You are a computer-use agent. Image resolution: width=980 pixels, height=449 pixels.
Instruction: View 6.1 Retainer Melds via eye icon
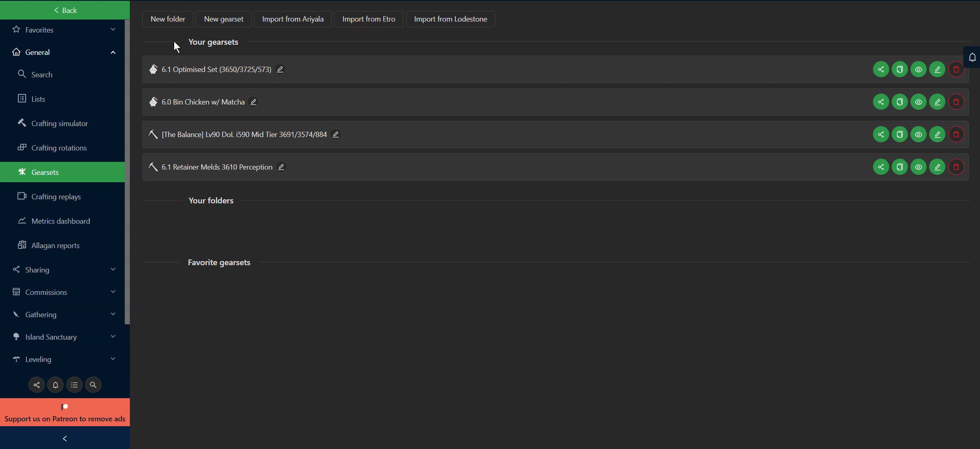pyautogui.click(x=918, y=167)
